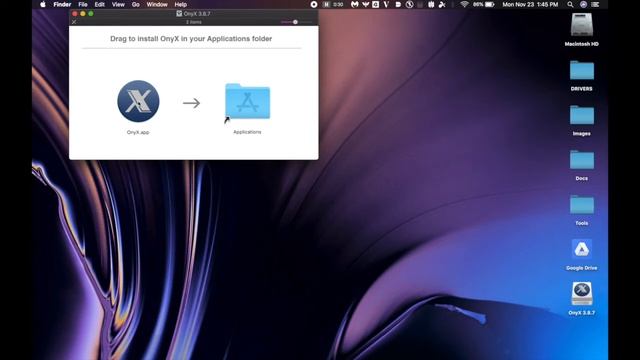
Task: Open the Help menu
Action: tap(180, 4)
